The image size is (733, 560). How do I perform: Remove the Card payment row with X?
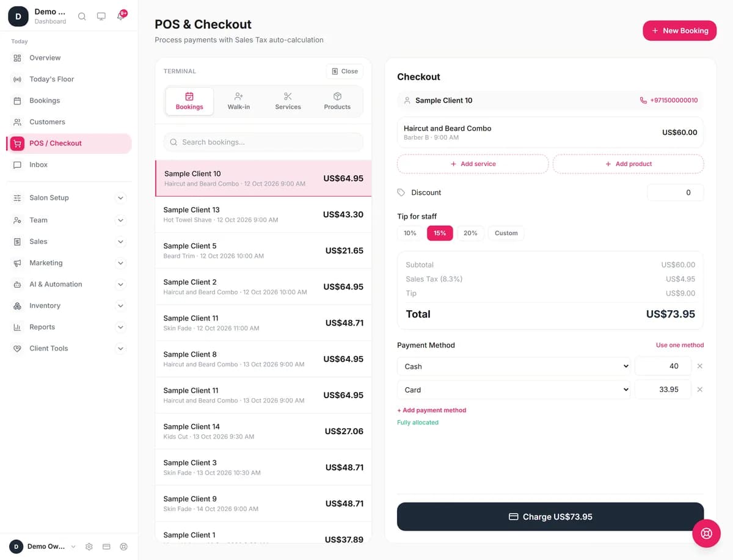(700, 390)
